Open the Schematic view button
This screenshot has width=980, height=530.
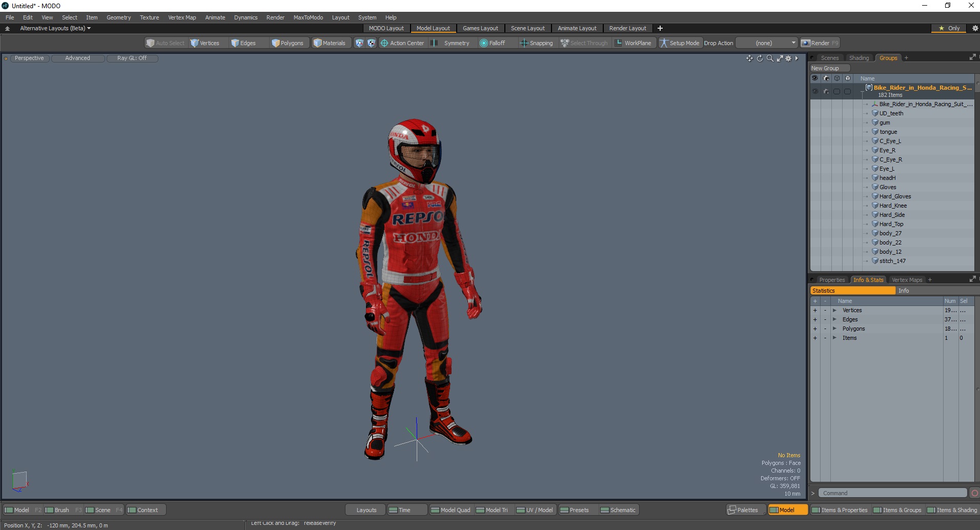pyautogui.click(x=618, y=510)
